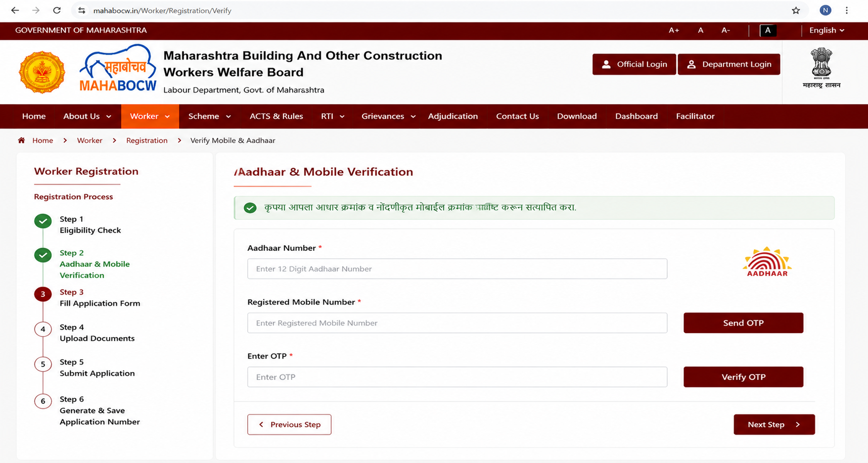Click Step 1 green checkmark circle

[x=43, y=221]
